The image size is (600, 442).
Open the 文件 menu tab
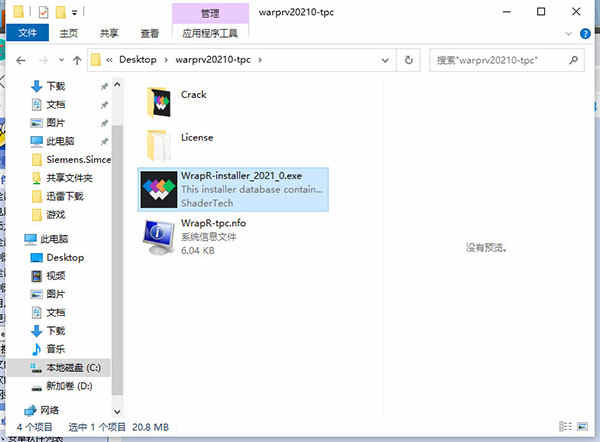coord(28,33)
